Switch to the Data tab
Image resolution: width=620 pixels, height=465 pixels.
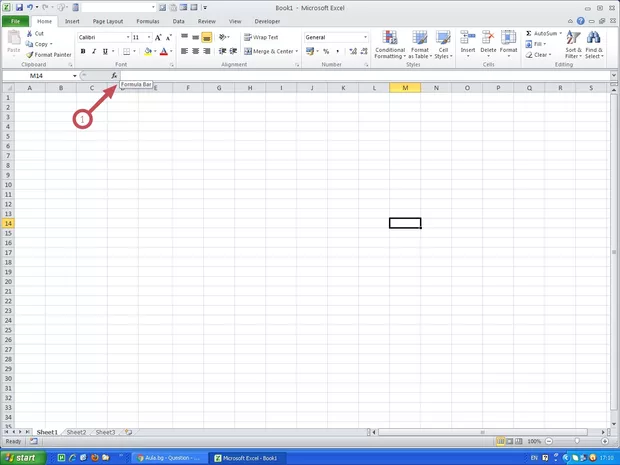click(x=178, y=21)
